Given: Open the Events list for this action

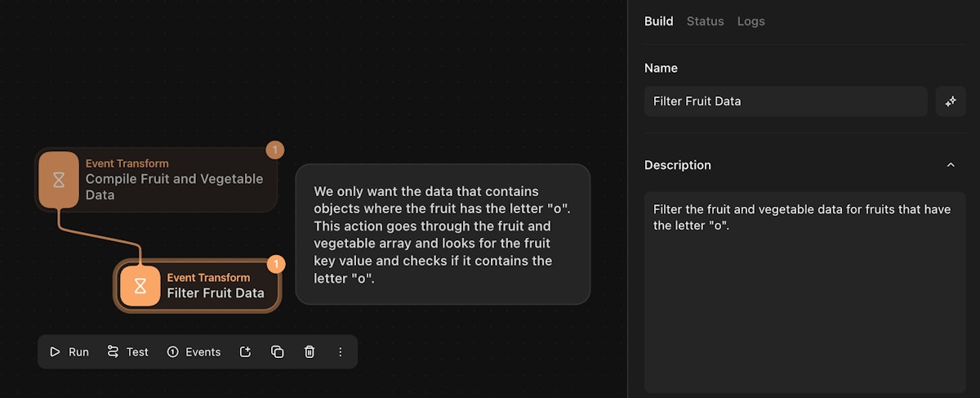Looking at the screenshot, I should pyautogui.click(x=194, y=352).
